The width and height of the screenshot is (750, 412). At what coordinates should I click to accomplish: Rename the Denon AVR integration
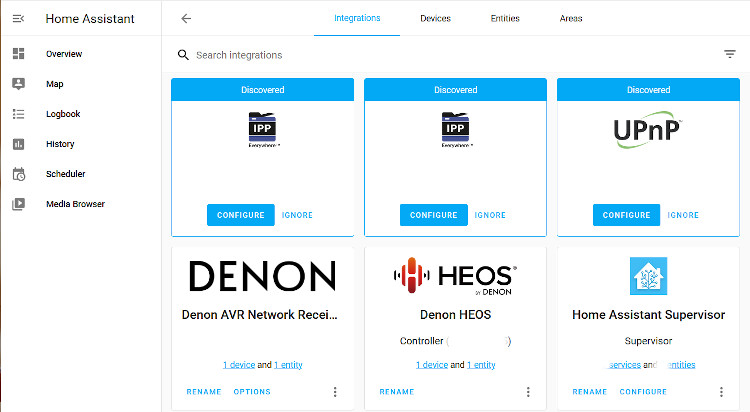[204, 392]
